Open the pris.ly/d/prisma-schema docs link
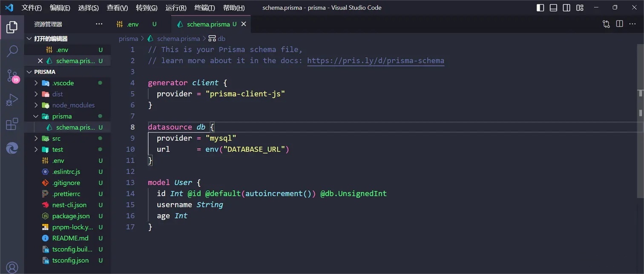This screenshot has height=274, width=644. pyautogui.click(x=375, y=61)
